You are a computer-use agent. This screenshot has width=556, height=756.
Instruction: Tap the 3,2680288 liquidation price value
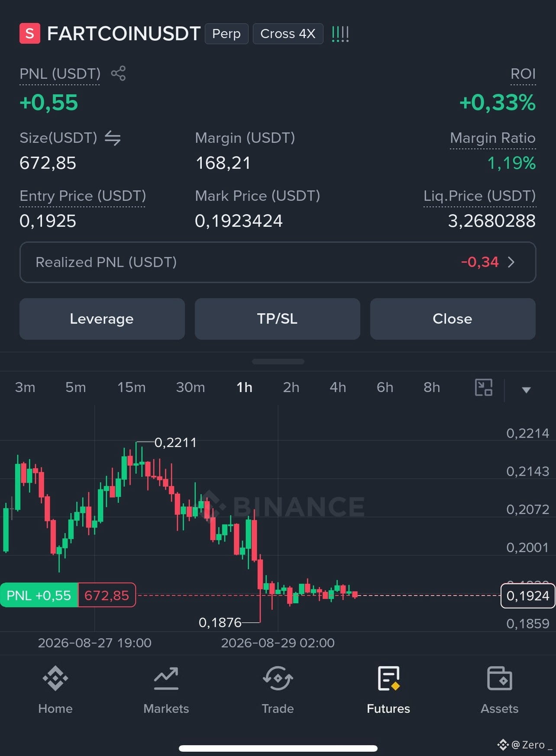click(492, 221)
